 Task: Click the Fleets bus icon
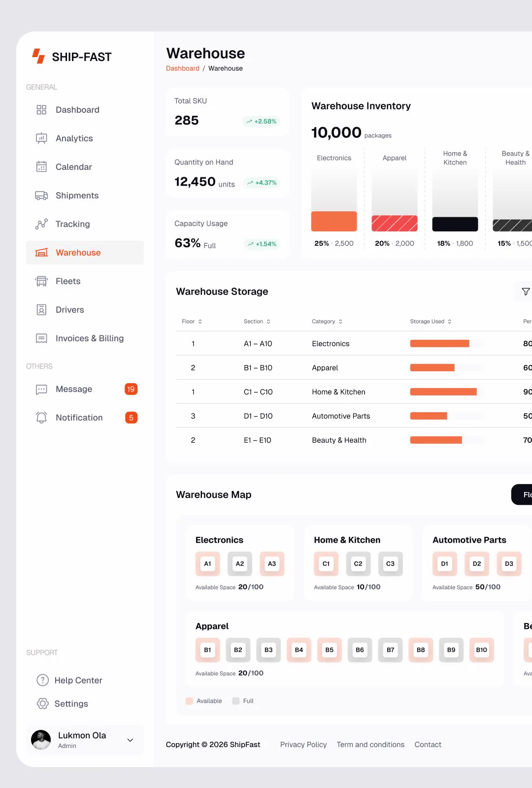[x=41, y=281]
